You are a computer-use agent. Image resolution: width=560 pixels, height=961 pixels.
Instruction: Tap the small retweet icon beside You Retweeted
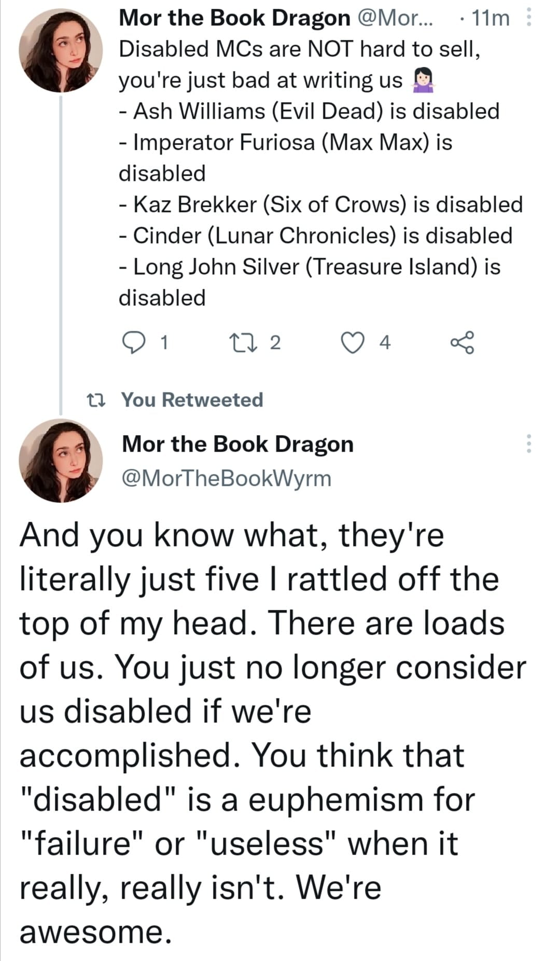pos(96,400)
